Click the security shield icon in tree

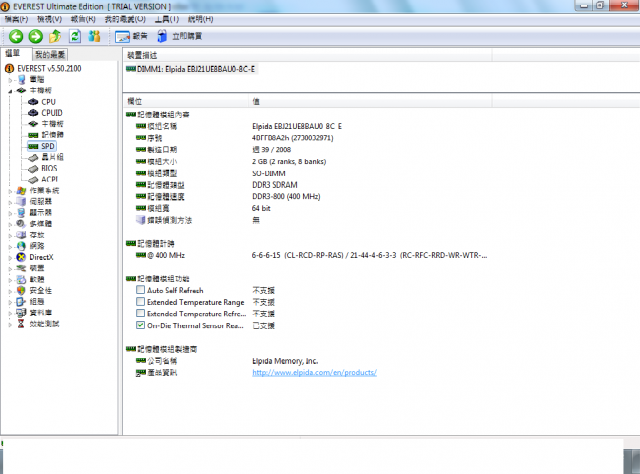[21, 290]
